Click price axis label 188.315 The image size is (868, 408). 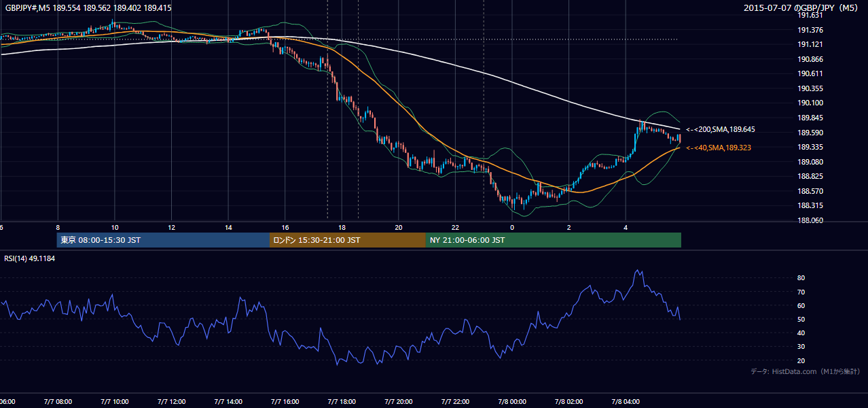point(810,205)
